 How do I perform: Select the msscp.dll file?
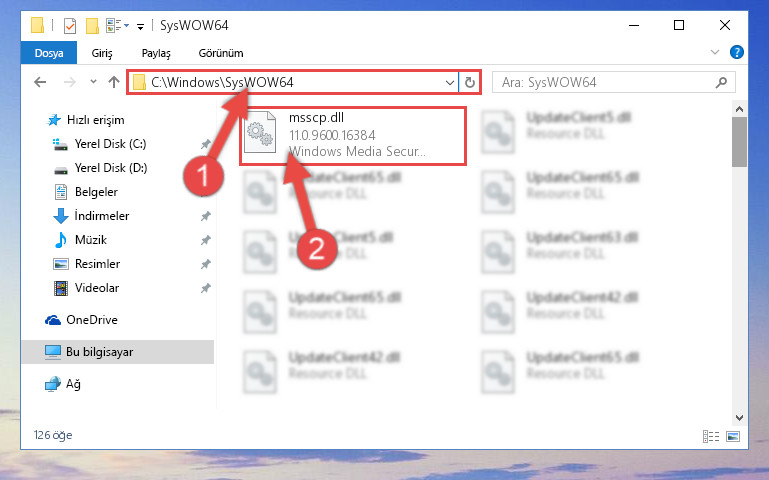click(352, 135)
